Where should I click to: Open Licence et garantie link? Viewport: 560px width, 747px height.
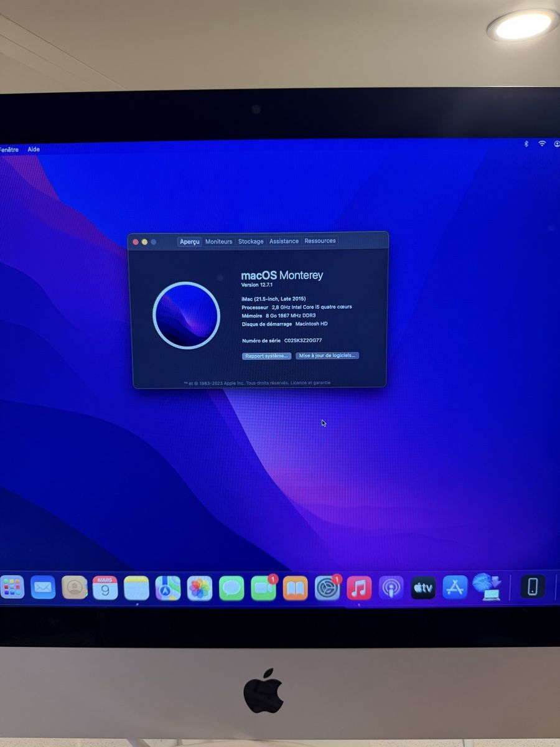coord(310,383)
